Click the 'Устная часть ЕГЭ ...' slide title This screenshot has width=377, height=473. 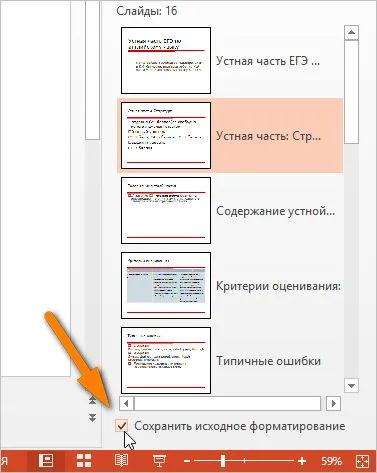(x=268, y=61)
